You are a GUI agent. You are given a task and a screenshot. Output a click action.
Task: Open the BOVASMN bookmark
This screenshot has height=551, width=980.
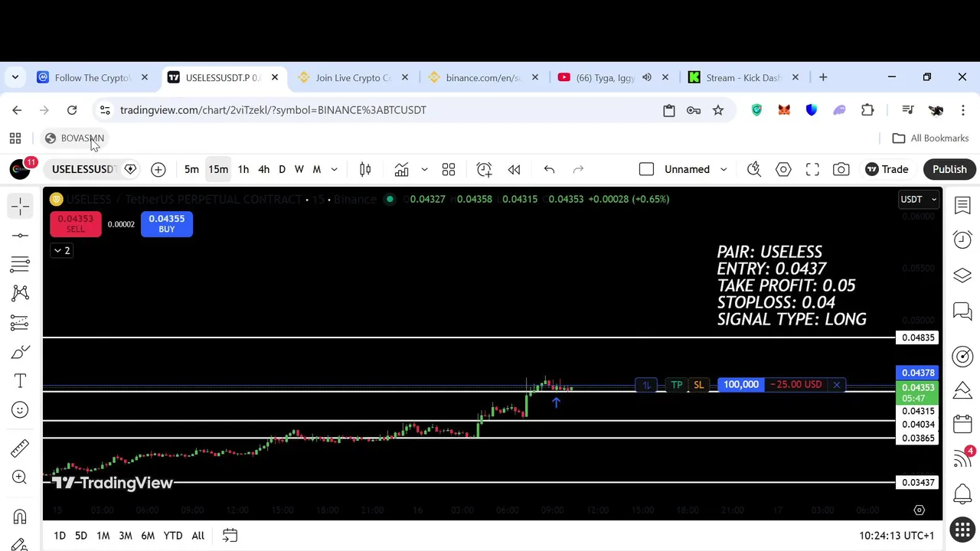74,139
